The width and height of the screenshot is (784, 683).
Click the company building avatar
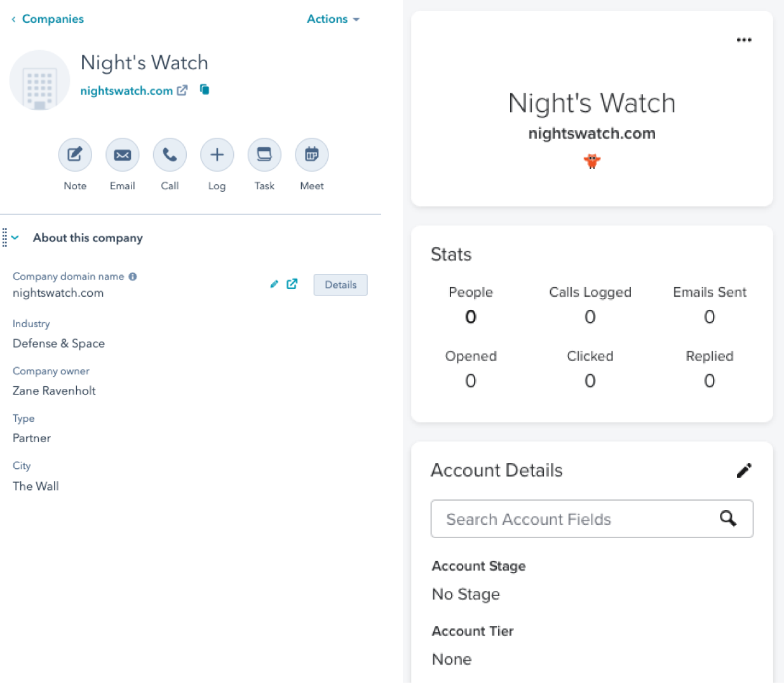click(39, 81)
